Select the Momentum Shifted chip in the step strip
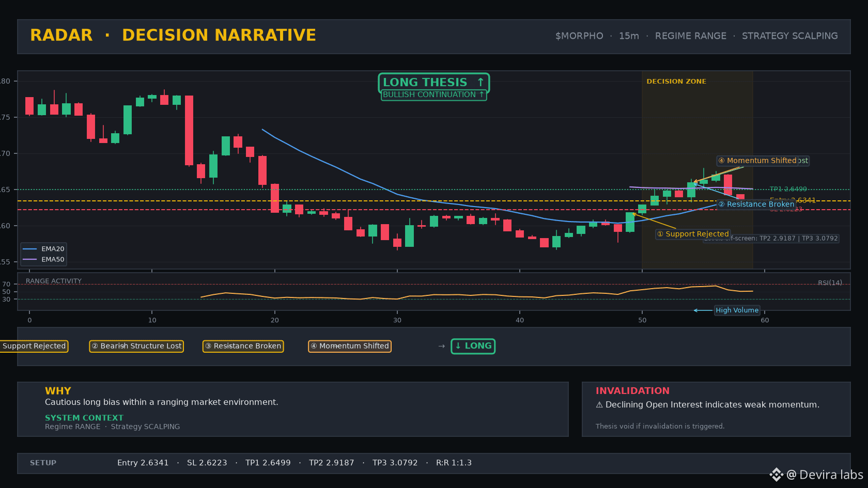The width and height of the screenshot is (868, 488). click(350, 346)
